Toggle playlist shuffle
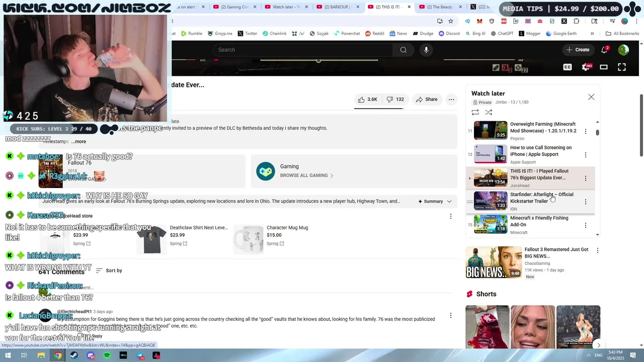644x362 pixels. click(x=489, y=112)
